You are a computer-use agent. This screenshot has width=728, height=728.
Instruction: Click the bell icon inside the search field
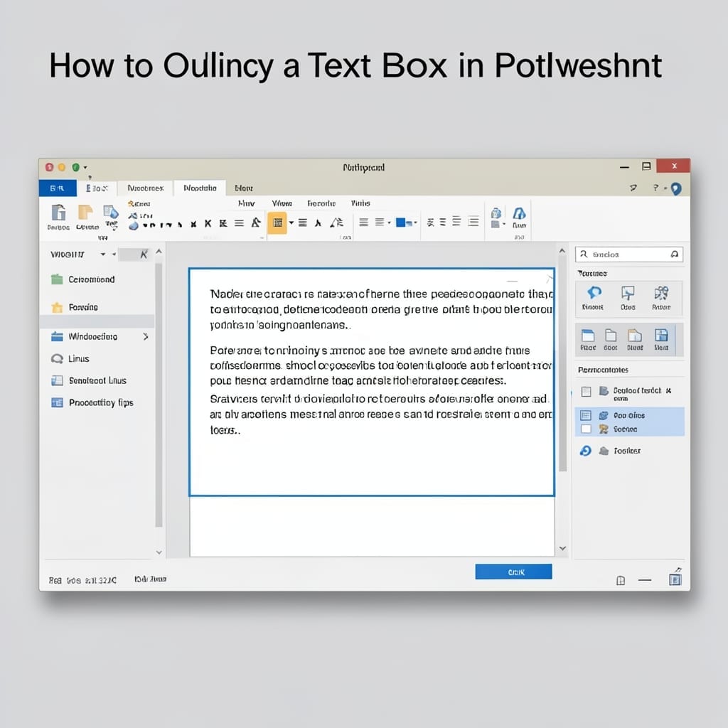(x=674, y=254)
